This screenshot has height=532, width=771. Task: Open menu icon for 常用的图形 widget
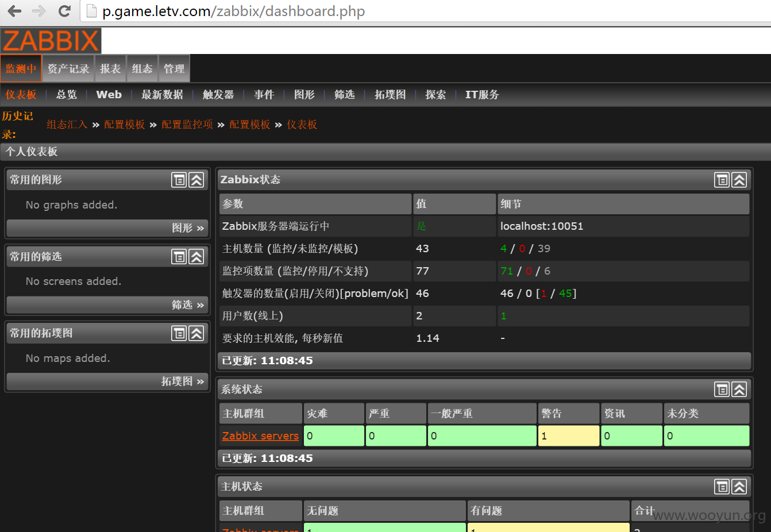(179, 180)
